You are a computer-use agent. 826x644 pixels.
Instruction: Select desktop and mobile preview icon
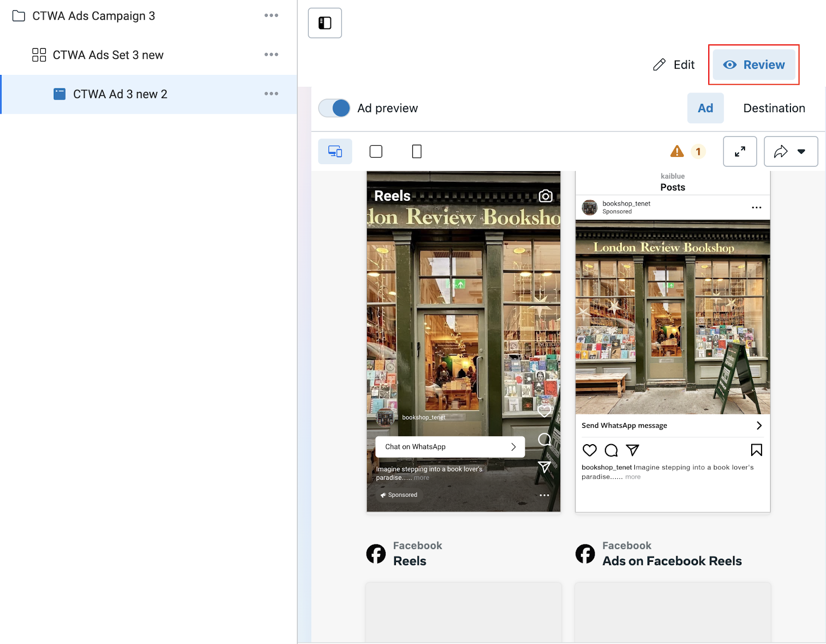pyautogui.click(x=335, y=151)
